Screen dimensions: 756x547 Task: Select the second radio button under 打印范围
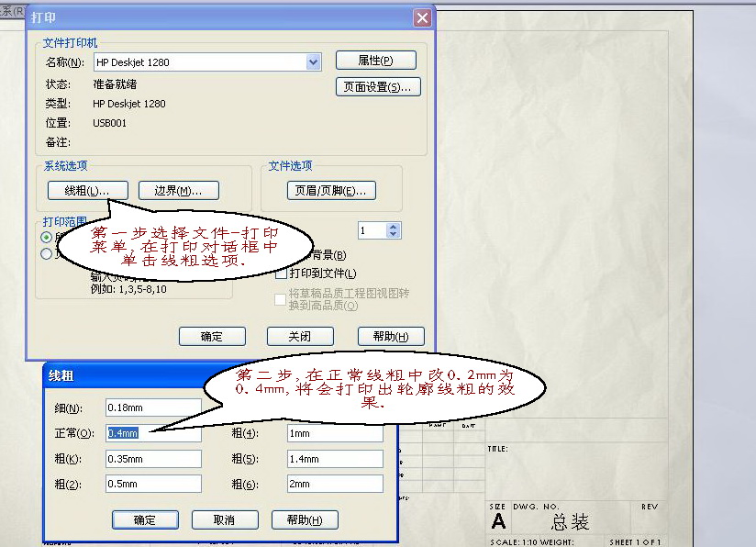click(x=46, y=253)
